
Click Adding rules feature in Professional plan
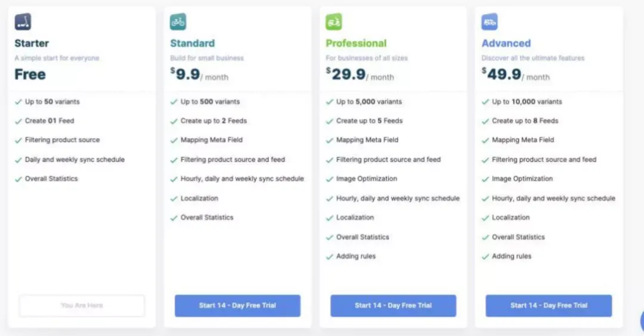[x=355, y=256]
